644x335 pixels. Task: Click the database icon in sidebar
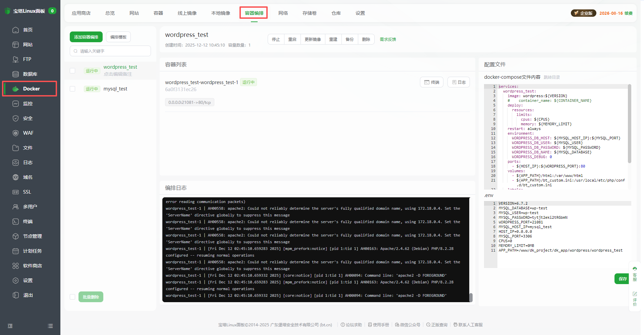click(x=15, y=74)
